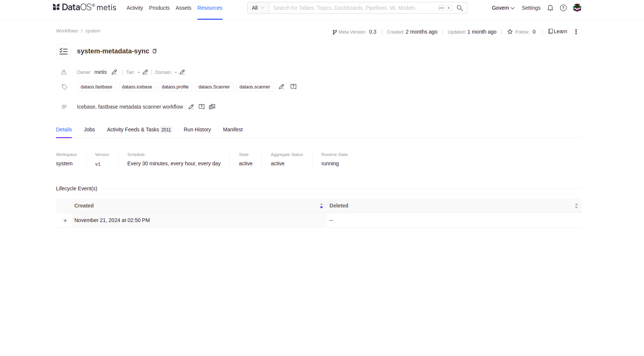This screenshot has height=356, width=644.
Task: Click the Version v1 value
Action: coord(98,164)
